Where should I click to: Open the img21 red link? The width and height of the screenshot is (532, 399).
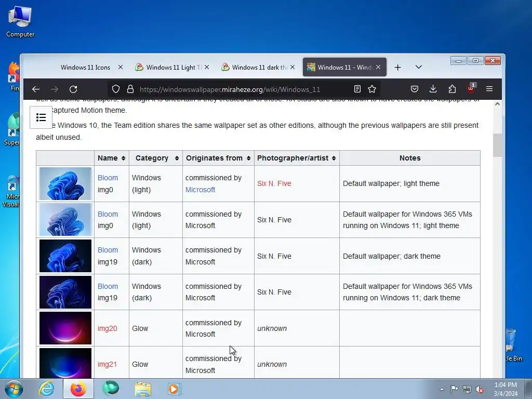pyautogui.click(x=107, y=364)
